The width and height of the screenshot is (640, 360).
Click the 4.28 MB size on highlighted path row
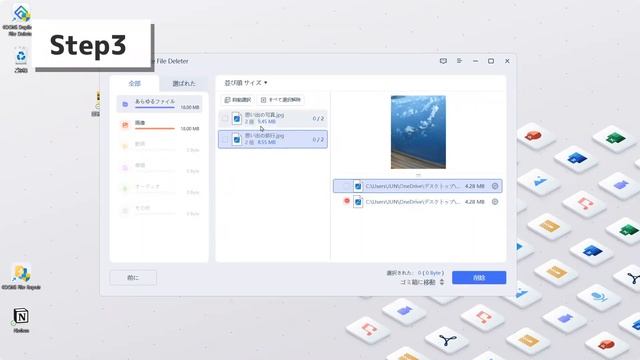point(475,186)
